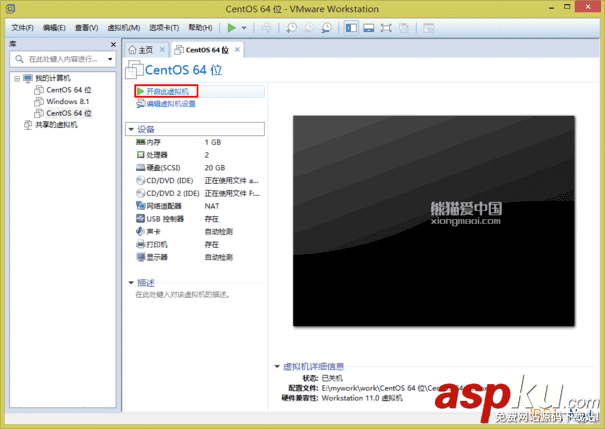Viewport: 605px width, 429px height.
Task: Select the highlighted CentOS 64 位 below Windows 8.1
Action: click(x=69, y=113)
